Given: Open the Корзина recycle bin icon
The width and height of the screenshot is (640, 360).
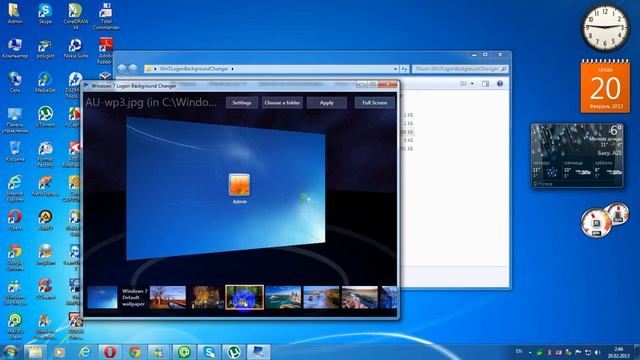Looking at the screenshot, I should click(x=15, y=151).
